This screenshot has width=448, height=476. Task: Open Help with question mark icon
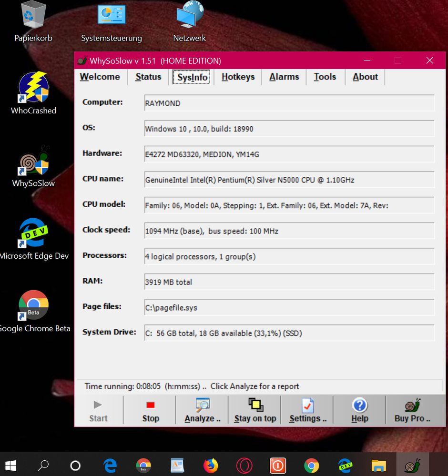coord(359,410)
